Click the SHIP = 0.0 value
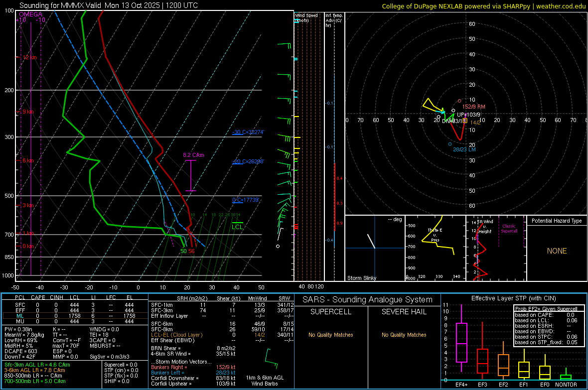The width and height of the screenshot is (588, 390). pos(117,381)
